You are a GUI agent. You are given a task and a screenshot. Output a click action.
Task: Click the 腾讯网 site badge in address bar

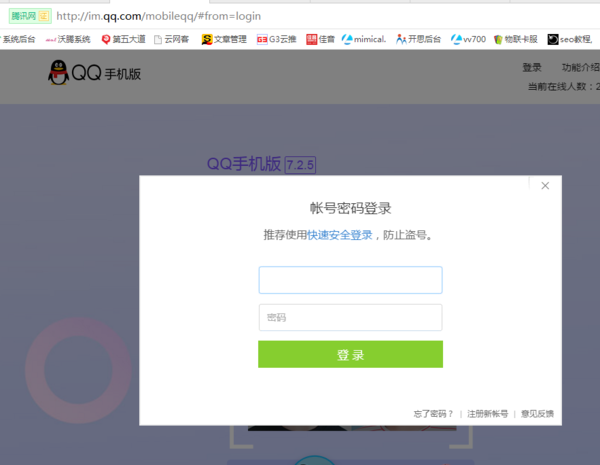click(x=30, y=16)
